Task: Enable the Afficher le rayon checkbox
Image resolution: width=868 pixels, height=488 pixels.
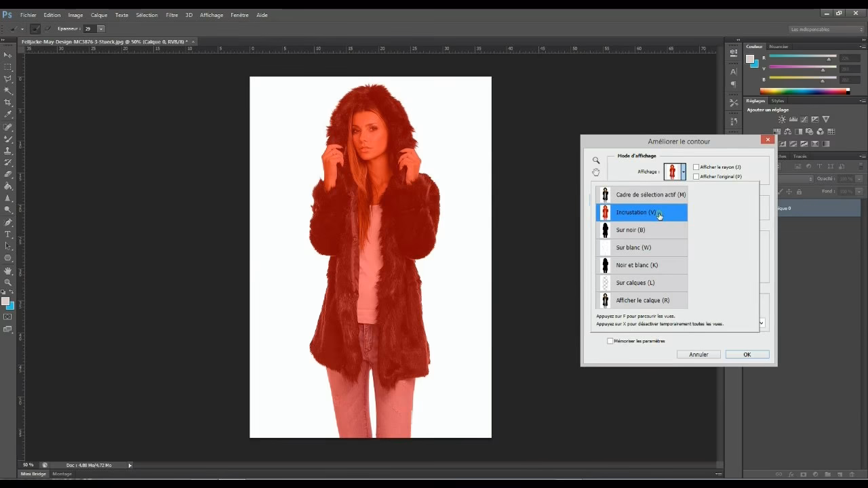Action: pyautogui.click(x=696, y=167)
